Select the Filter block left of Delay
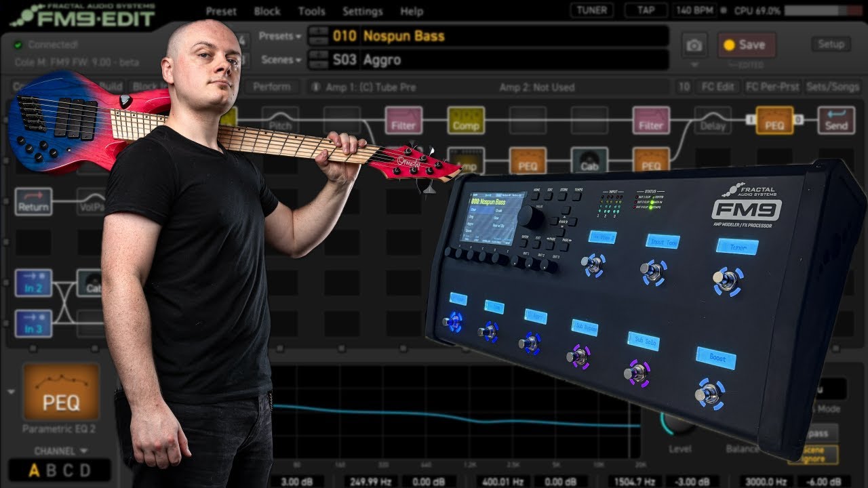The height and width of the screenshot is (488, 868). [651, 120]
